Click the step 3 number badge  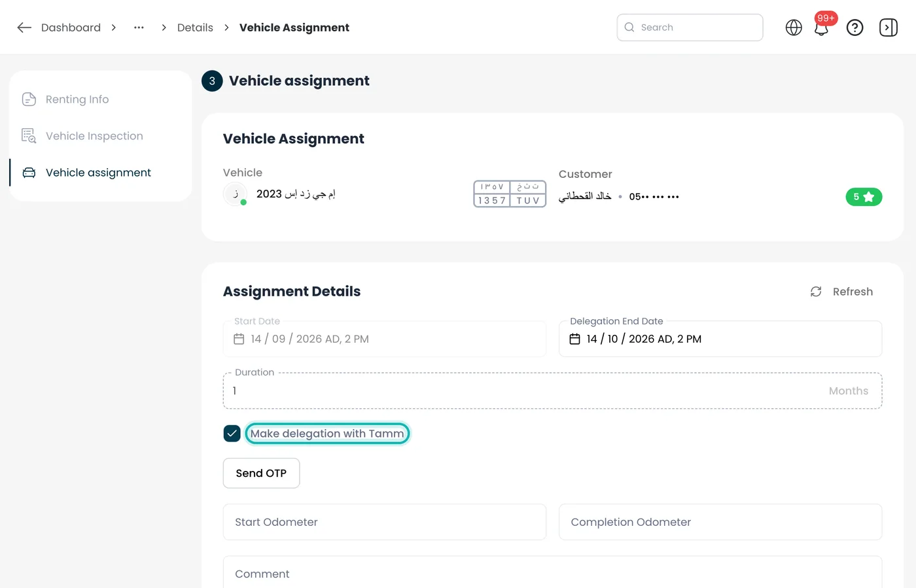(x=212, y=81)
